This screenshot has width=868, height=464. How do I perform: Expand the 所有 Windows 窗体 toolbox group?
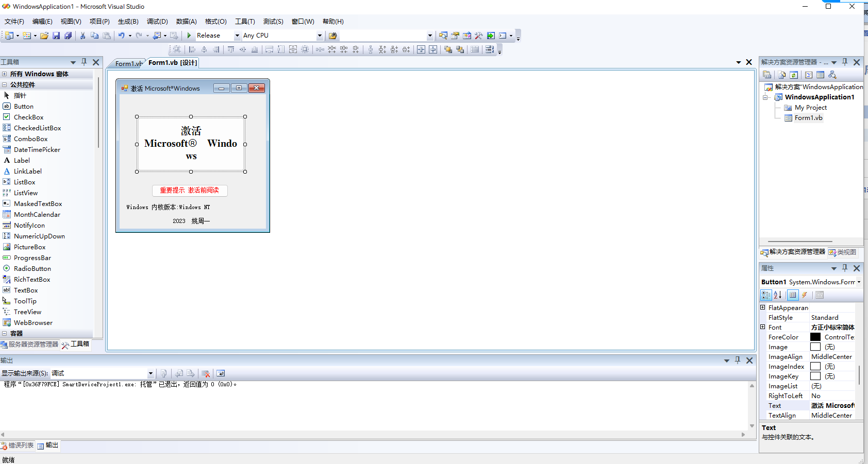tap(5, 74)
